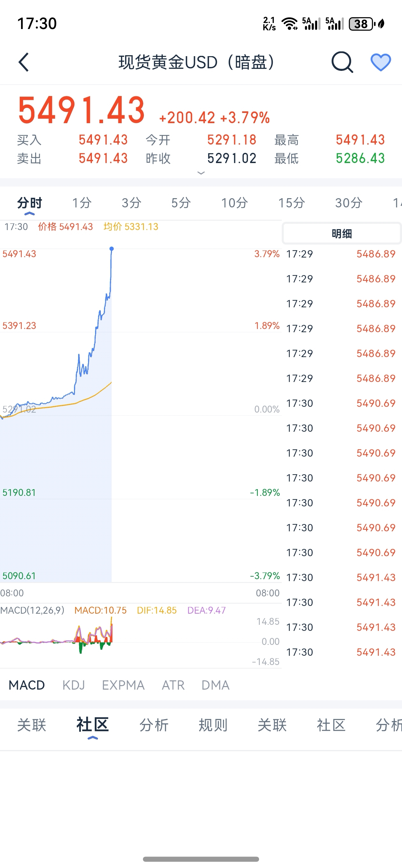402x868 pixels.
Task: Tap the MACD(12,26,9) indicator label
Action: (x=32, y=610)
